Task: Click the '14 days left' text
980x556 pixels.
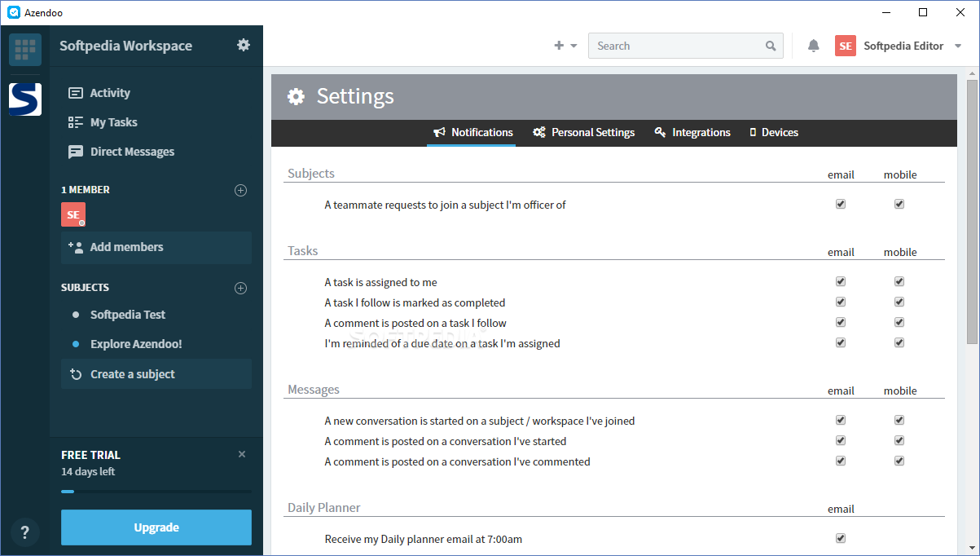Action: tap(88, 471)
